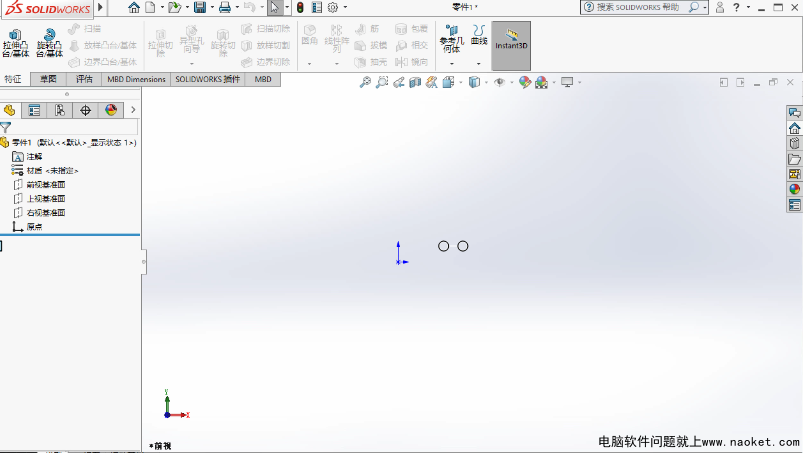Open the Appearances color ball in task pane
The width and height of the screenshot is (803, 453).
795,189
